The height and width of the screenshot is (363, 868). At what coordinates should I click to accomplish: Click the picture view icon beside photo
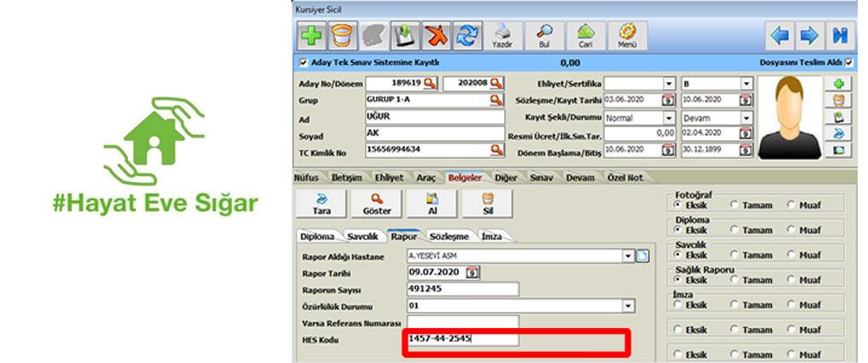[839, 150]
